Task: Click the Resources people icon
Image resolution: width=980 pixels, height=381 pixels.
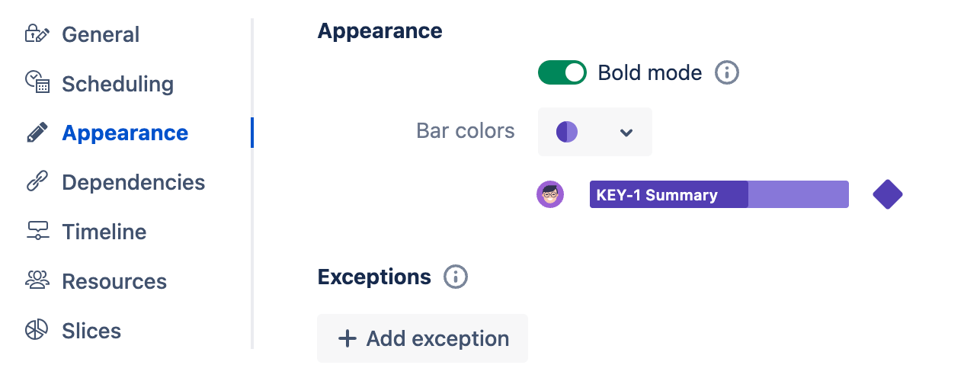Action: (37, 280)
